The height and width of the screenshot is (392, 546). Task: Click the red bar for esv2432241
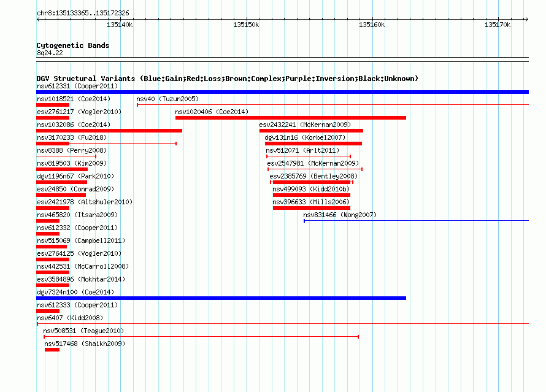point(311,131)
